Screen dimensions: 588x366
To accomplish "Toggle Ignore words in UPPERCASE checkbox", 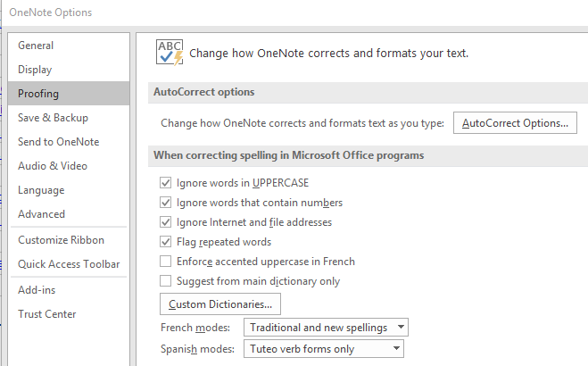I will pos(165,183).
